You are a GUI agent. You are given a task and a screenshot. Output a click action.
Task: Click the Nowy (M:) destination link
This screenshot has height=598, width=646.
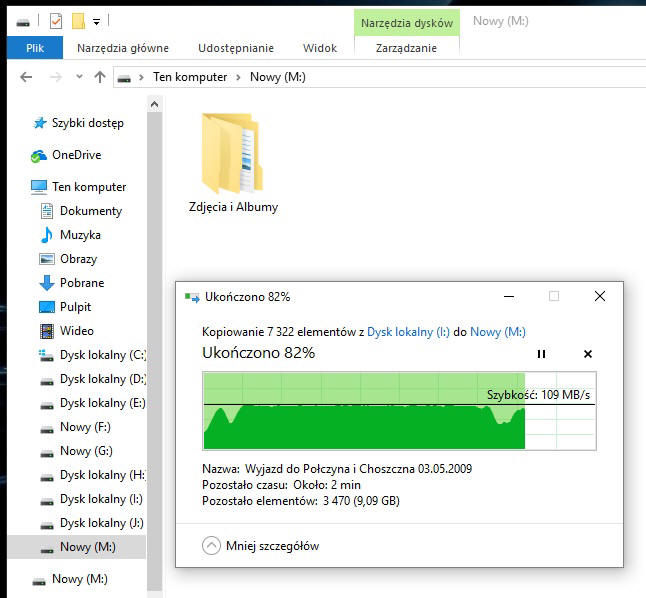coord(498,332)
